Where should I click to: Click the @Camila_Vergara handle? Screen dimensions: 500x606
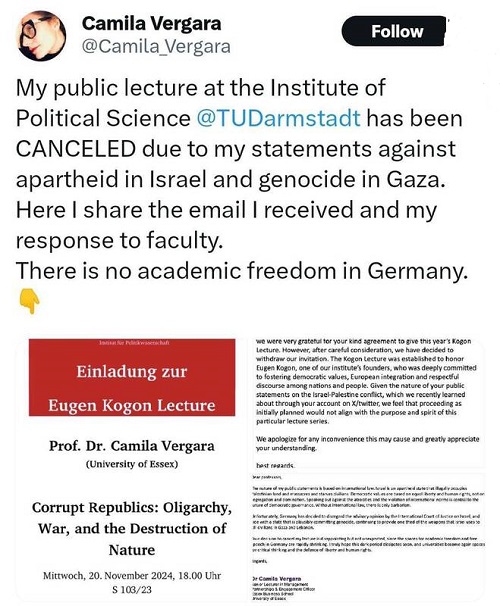coord(156,47)
